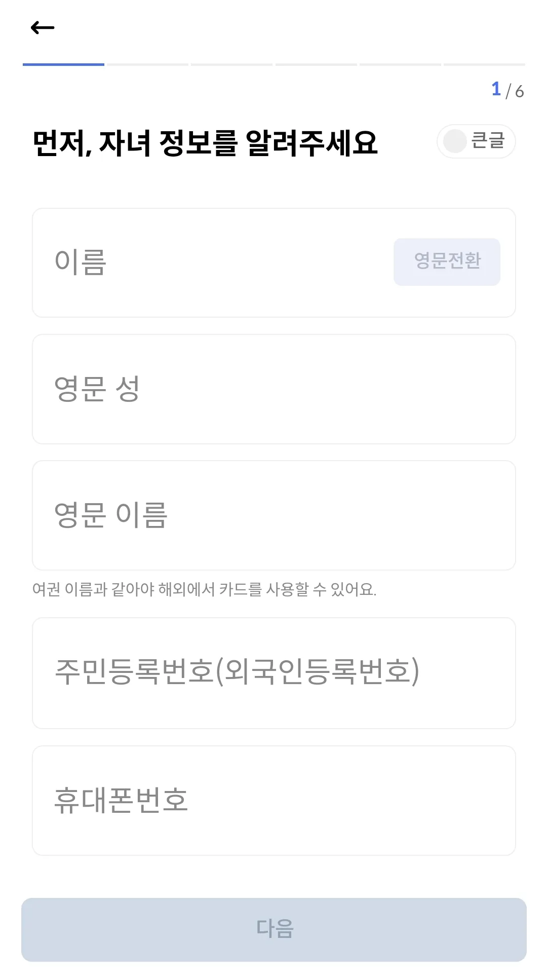Click the fifth progress bar segment
Viewport: 547px width, 980px height.
(400, 64)
